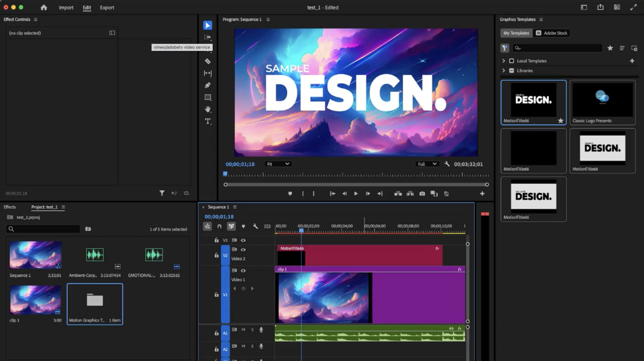Open Effect Controls panel menu
Viewport: 644px width, 361px height.
tap(36, 19)
